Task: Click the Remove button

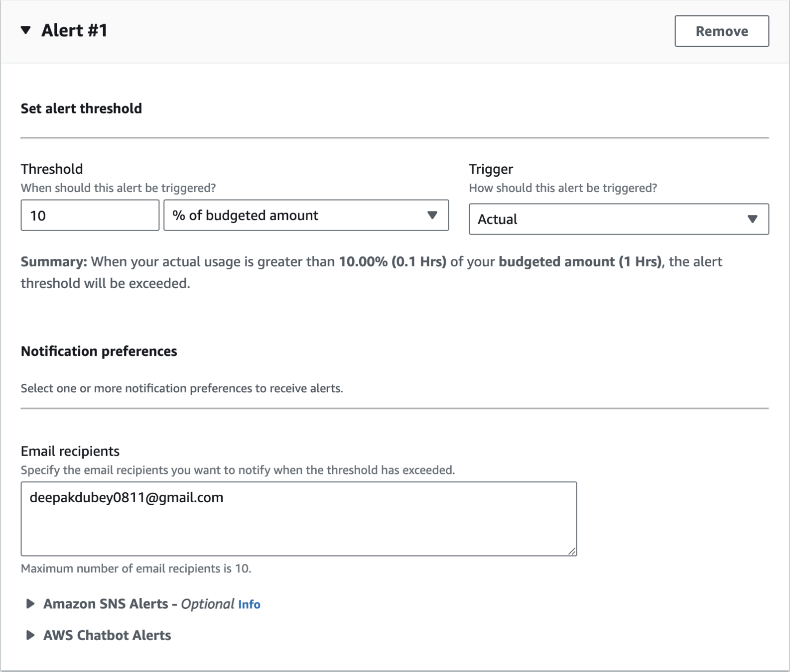Action: pos(721,31)
